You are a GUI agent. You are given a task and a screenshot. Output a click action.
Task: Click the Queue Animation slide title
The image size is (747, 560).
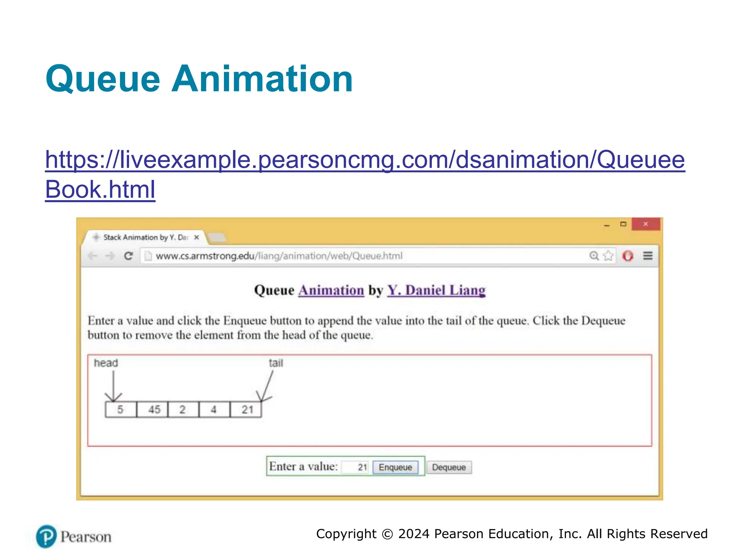tap(199, 78)
